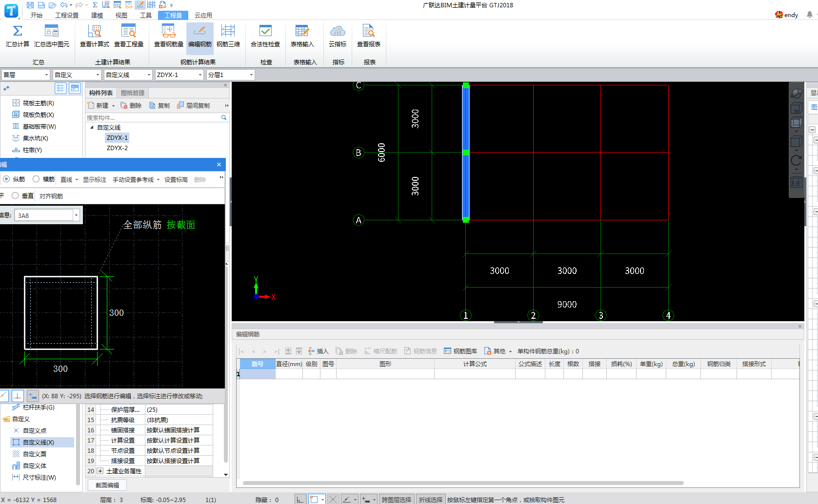Click the rotate view icon in right toolbar

pyautogui.click(x=796, y=160)
